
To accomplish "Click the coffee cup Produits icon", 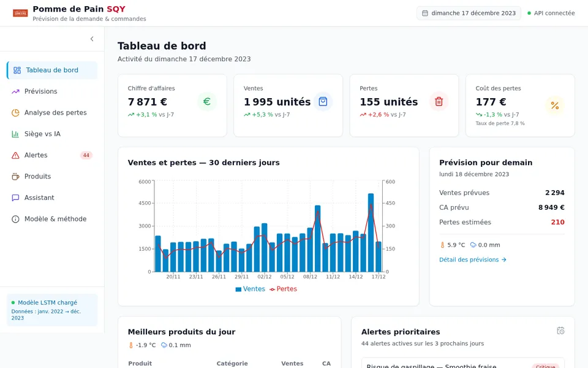I will tap(15, 177).
